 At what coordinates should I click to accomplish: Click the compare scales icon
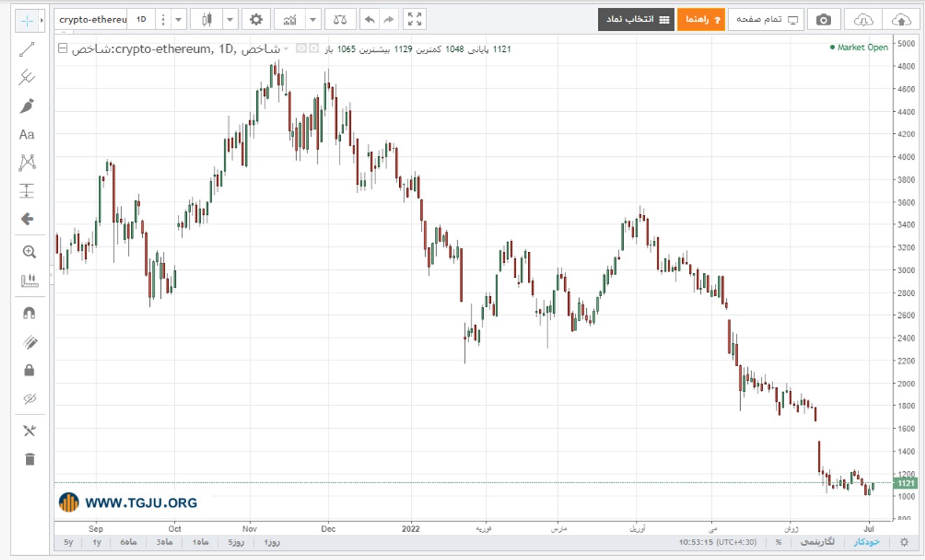340,20
